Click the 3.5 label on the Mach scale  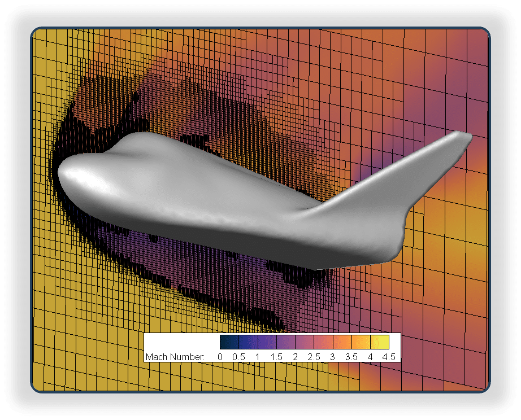[351, 357]
